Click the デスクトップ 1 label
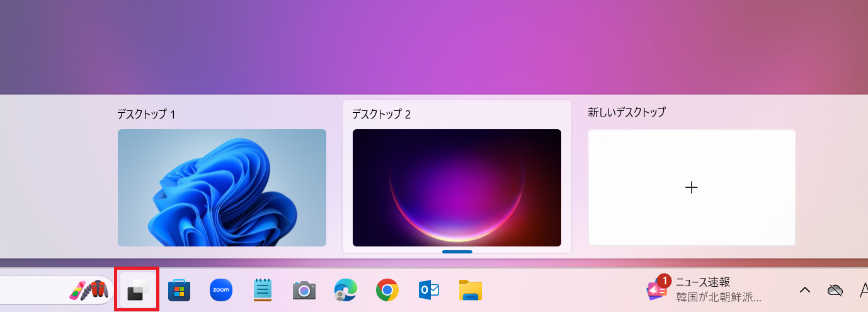Screen dimensions: 868x312 pos(146,114)
